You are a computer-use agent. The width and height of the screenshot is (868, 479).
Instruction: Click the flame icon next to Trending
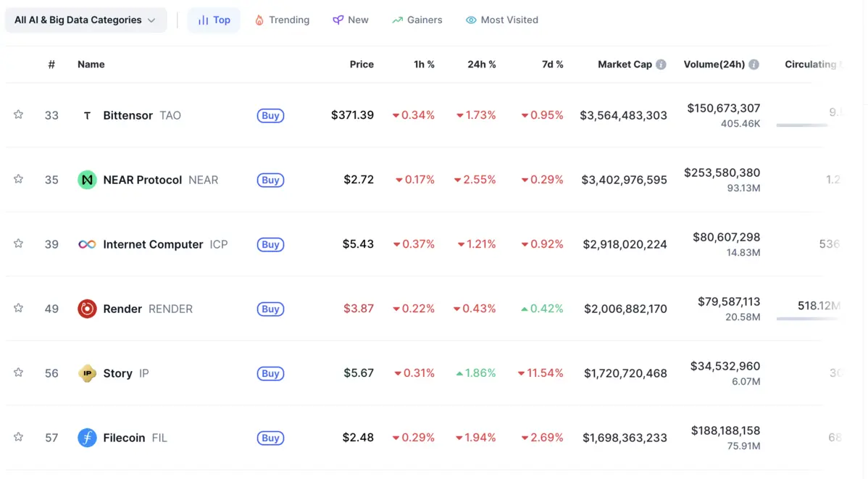click(259, 20)
